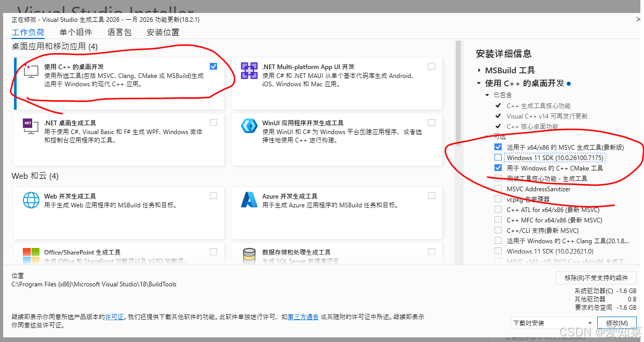
Task: Select the 使用 C++ 的桌面开发 workload card title
Action: [74, 67]
